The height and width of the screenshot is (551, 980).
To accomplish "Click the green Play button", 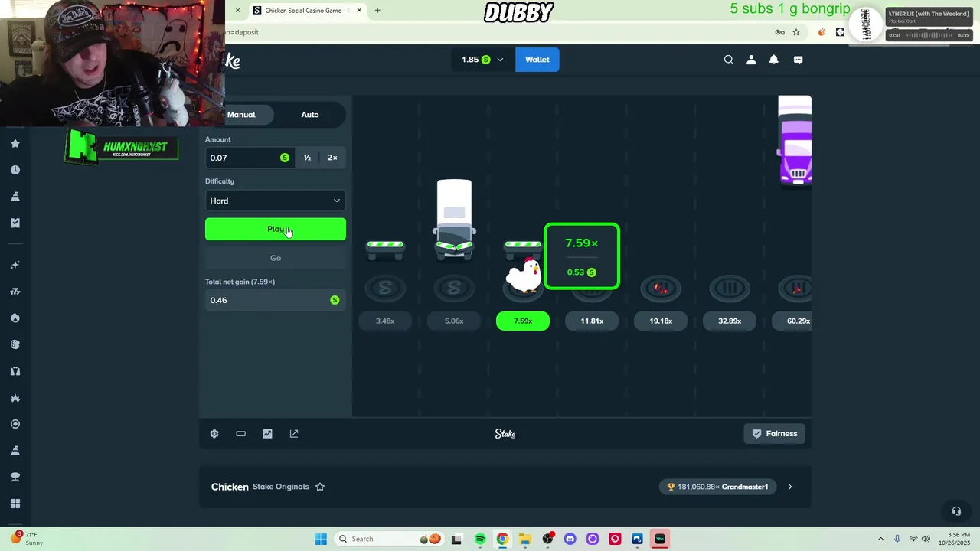I will pos(276,229).
